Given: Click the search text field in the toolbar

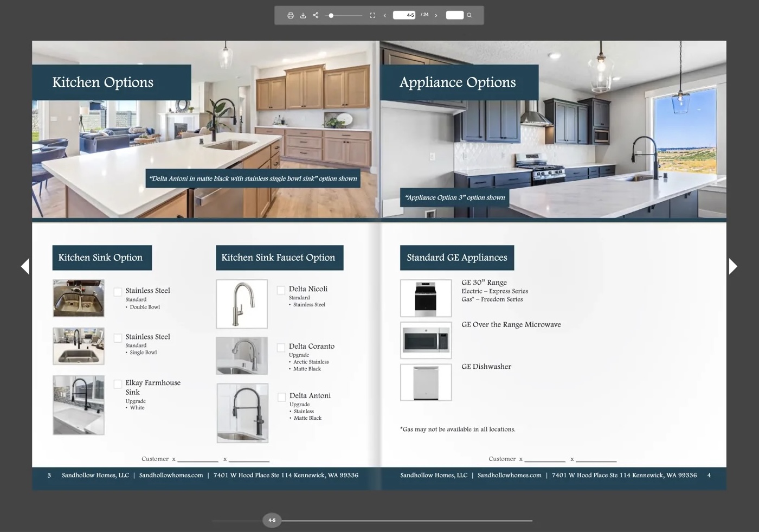Looking at the screenshot, I should click(454, 15).
